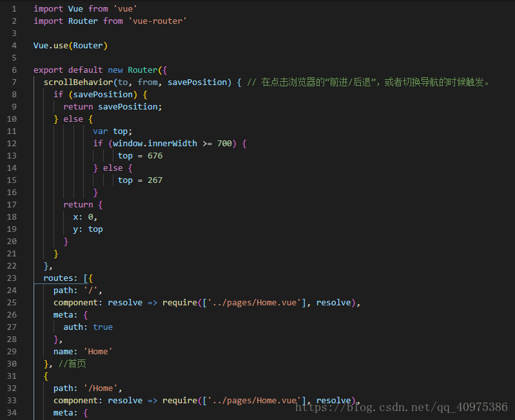Image resolution: width=515 pixels, height=420 pixels.
Task: Click the Chinese comment on line 7
Action: click(x=368, y=82)
